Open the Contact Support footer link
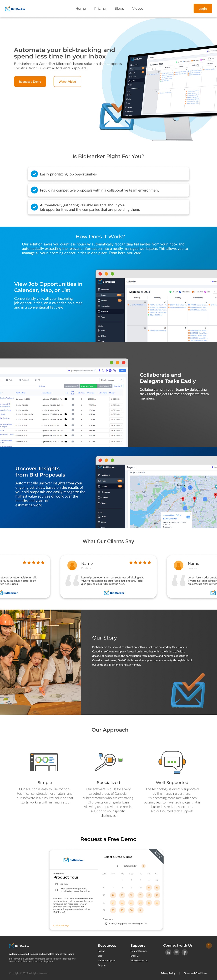This screenshot has width=217, height=980. click(139, 951)
